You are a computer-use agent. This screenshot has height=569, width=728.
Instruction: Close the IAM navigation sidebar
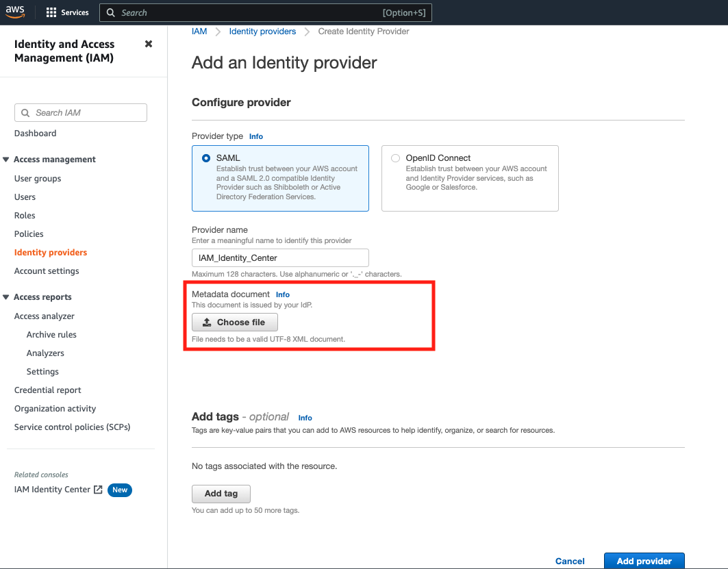pos(149,44)
